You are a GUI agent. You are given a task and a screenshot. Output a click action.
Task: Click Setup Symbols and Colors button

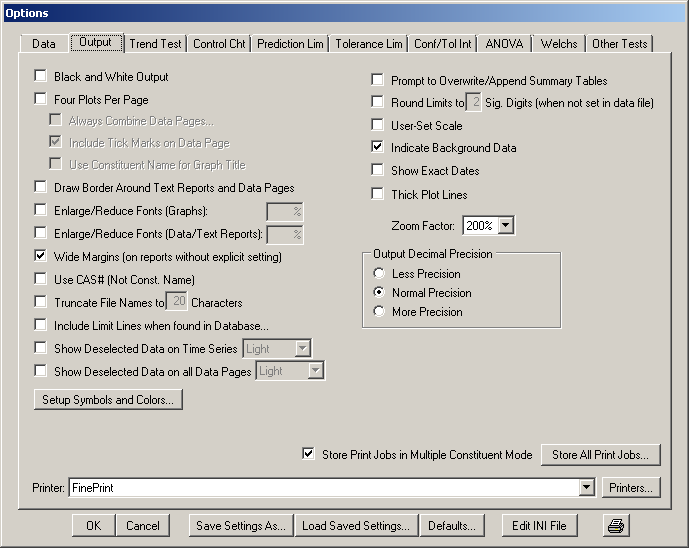click(x=108, y=400)
